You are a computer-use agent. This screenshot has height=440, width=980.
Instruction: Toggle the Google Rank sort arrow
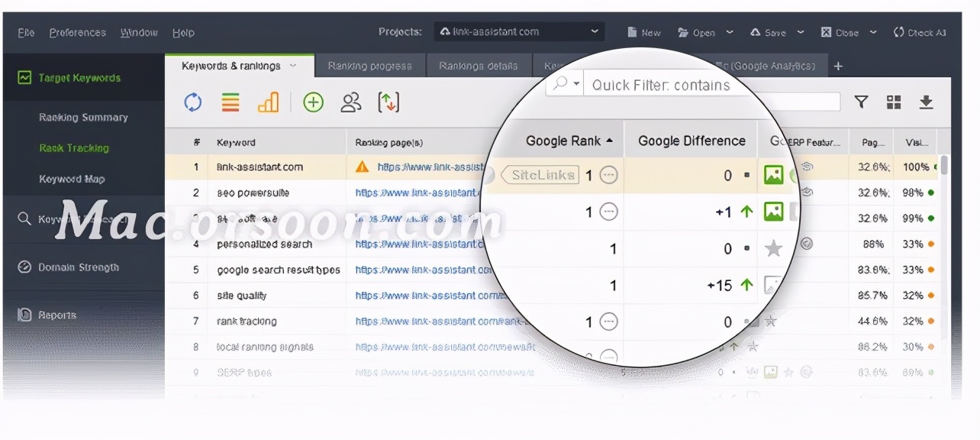pos(609,141)
